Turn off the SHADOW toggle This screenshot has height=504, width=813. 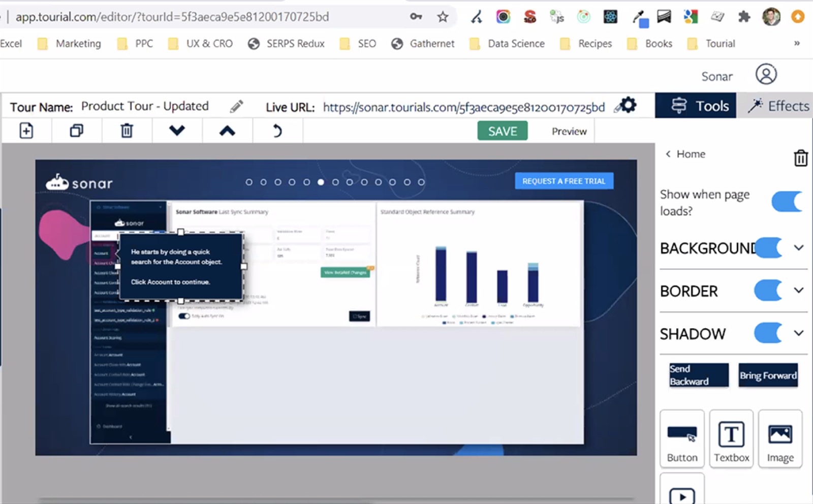click(x=768, y=334)
